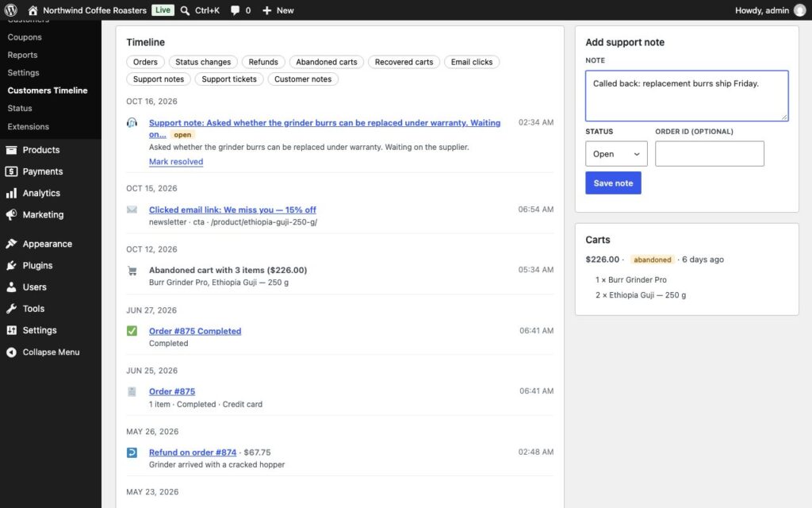This screenshot has height=508, width=812.
Task: Toggle the Refunds filter chip
Action: coord(263,62)
